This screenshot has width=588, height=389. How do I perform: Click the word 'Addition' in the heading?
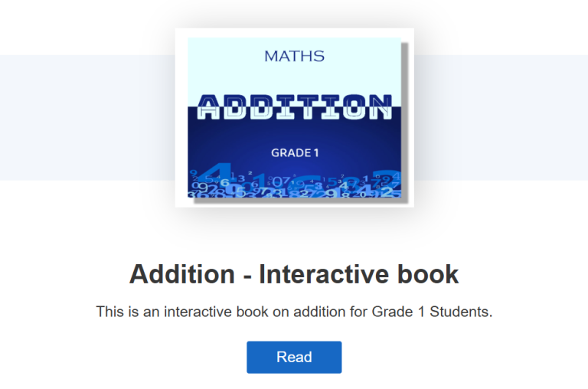(x=182, y=274)
